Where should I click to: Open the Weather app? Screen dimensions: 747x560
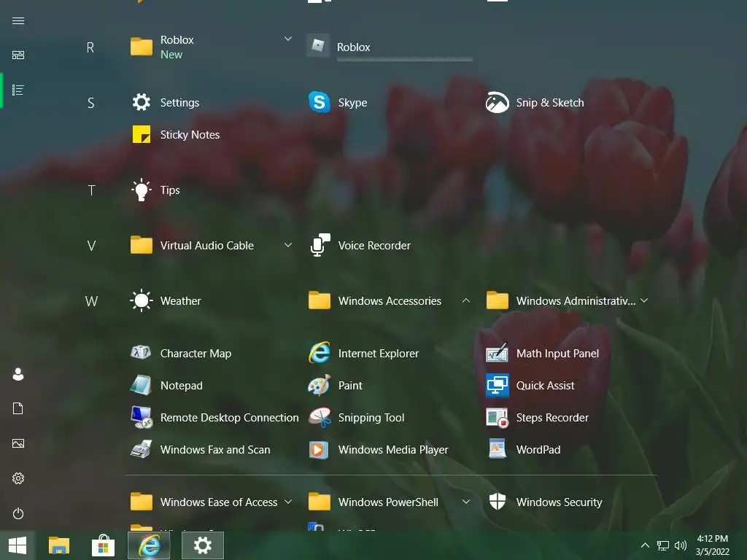[166, 301]
